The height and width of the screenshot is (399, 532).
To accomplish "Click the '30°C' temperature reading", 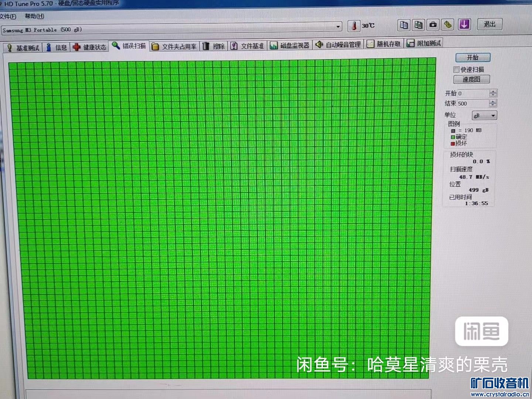I will pyautogui.click(x=368, y=25).
